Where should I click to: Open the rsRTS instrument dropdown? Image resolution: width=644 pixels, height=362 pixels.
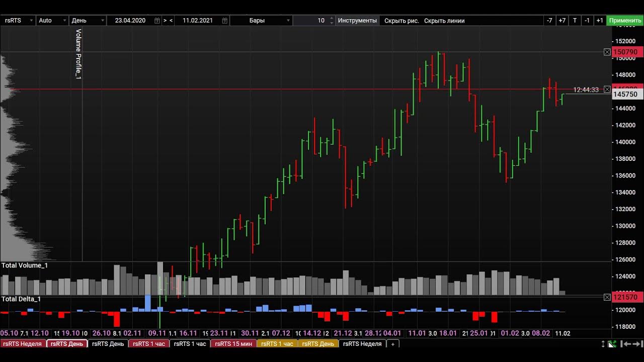18,21
